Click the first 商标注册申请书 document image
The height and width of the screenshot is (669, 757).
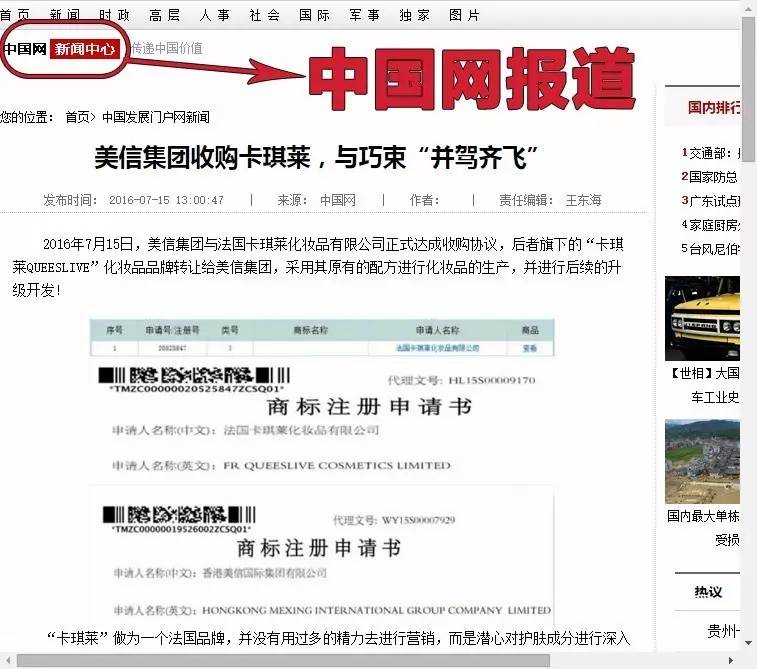click(322, 420)
